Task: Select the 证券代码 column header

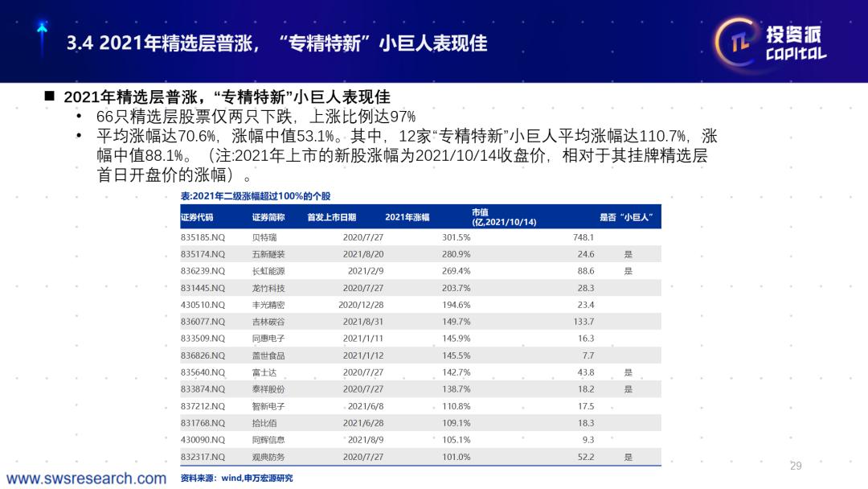Action: 197,217
